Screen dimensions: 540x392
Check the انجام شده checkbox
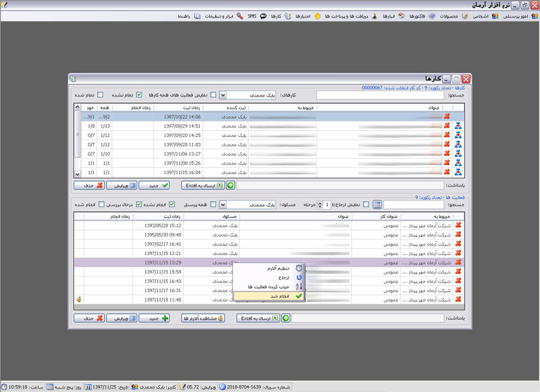tap(101, 204)
